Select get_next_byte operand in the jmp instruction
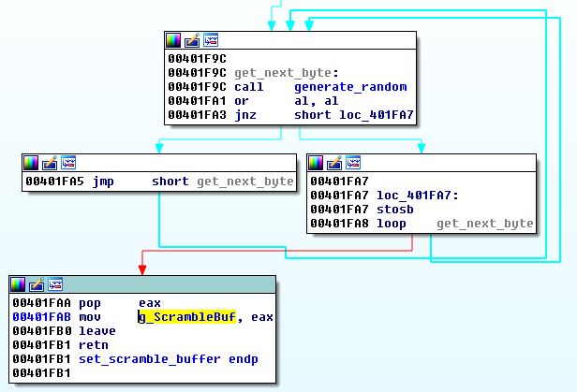This screenshot has width=577, height=392. coord(244,181)
